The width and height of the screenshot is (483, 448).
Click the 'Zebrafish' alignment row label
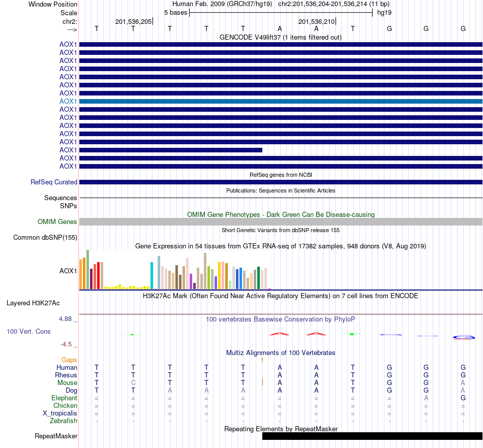[x=64, y=421]
